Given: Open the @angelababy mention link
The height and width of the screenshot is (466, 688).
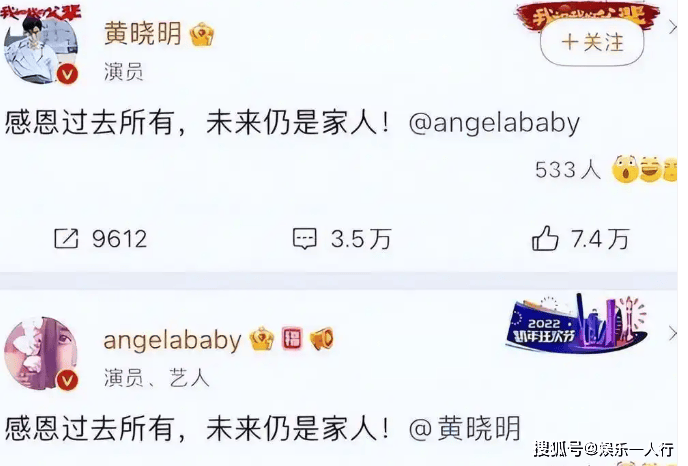Looking at the screenshot, I should 494,123.
